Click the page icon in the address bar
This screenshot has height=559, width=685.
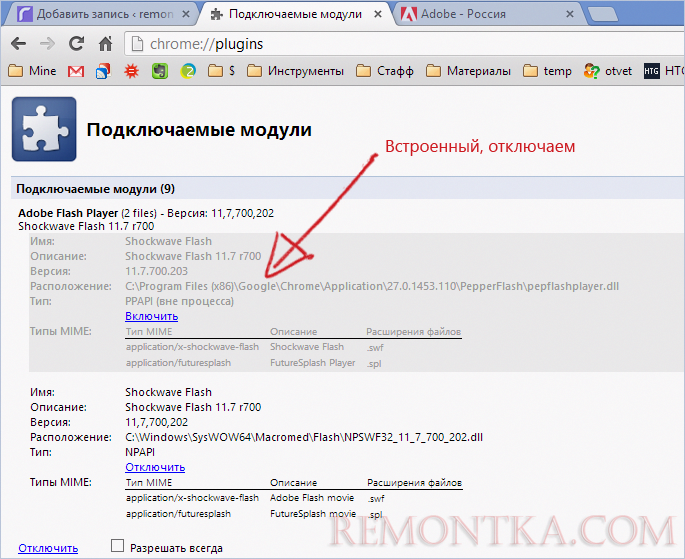click(137, 44)
